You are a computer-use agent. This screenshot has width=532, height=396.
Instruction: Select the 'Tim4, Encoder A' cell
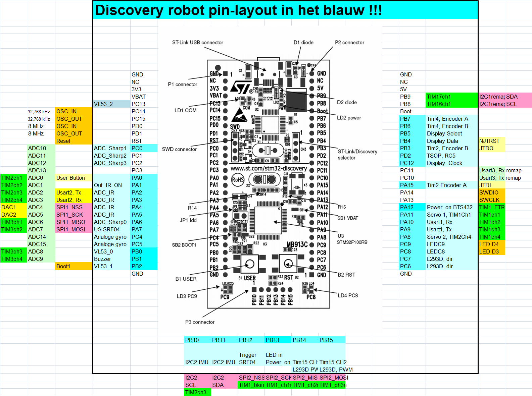452,119
